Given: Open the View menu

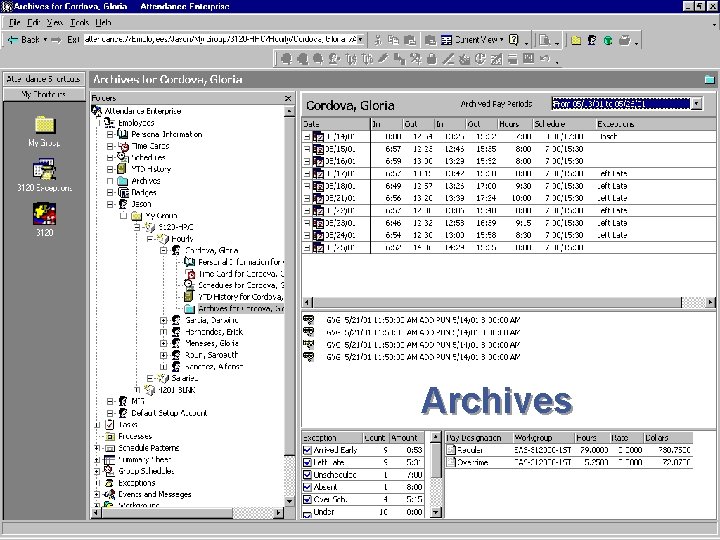Looking at the screenshot, I should 55,22.
